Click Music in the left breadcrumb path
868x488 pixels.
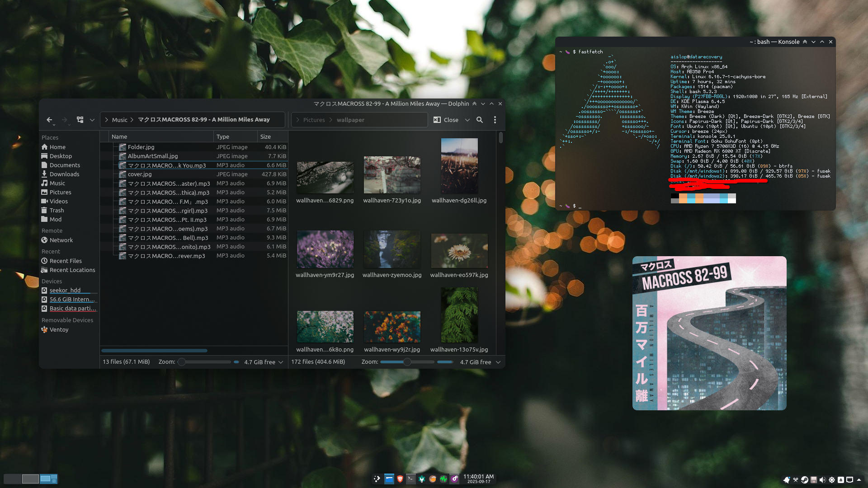pos(119,120)
